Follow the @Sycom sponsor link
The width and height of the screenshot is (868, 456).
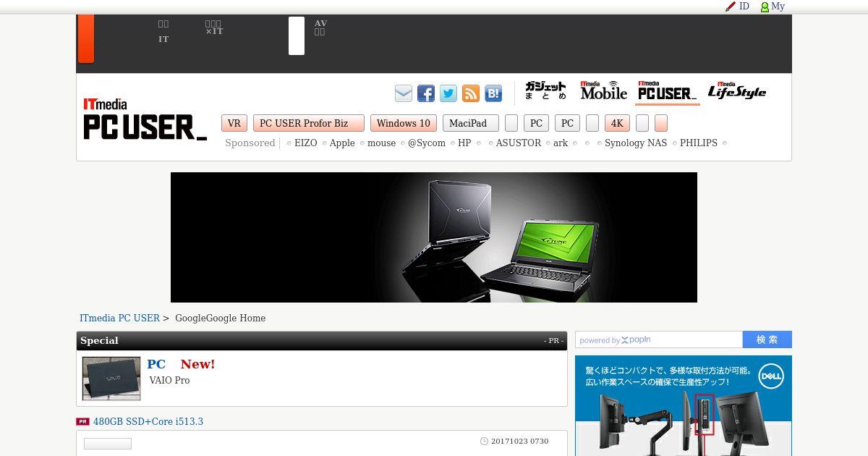tap(427, 143)
